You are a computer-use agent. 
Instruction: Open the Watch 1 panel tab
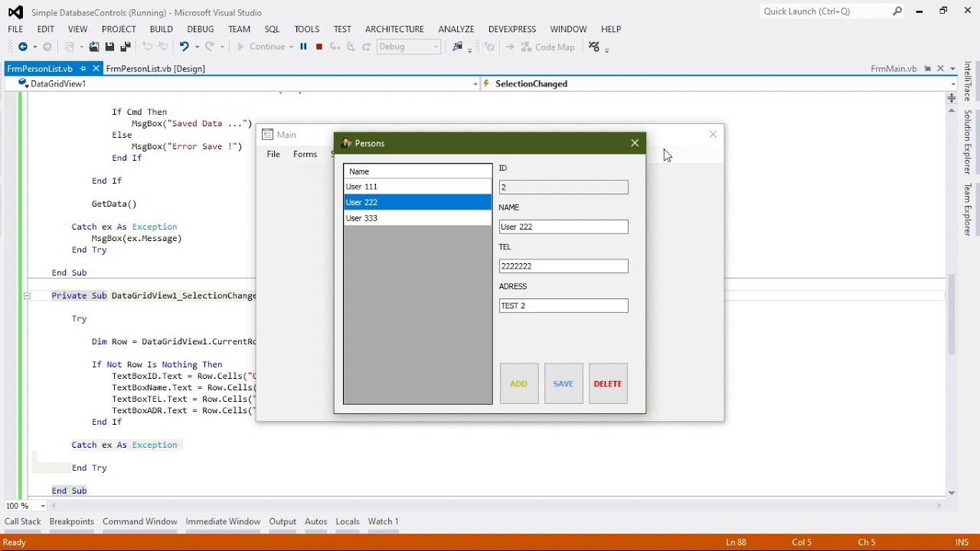(x=383, y=521)
